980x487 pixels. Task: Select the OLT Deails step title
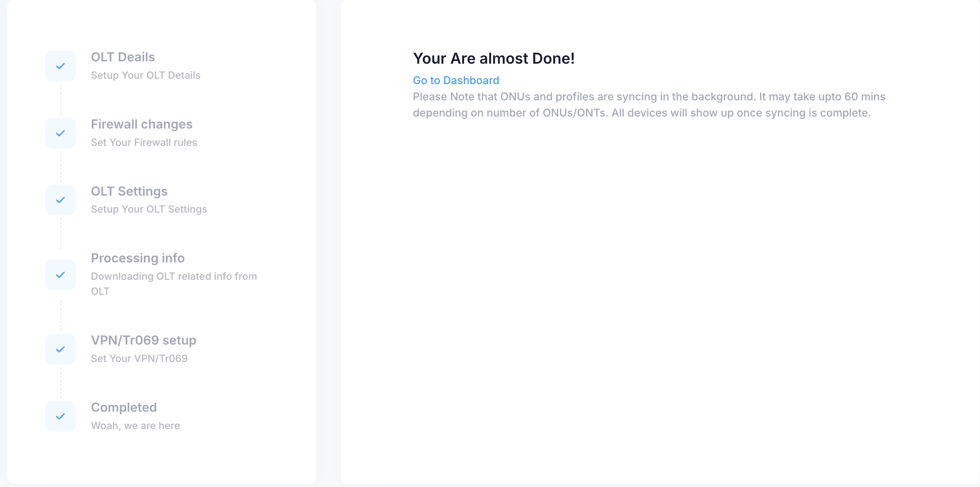pos(123,57)
